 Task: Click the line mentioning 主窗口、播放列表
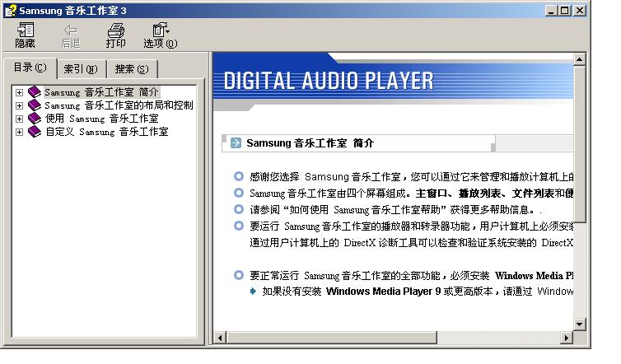(411, 194)
